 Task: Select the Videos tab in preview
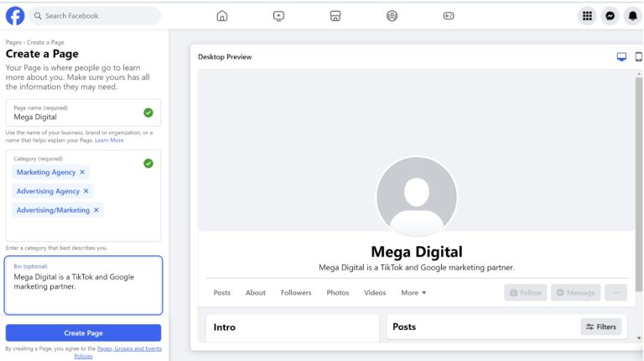375,293
